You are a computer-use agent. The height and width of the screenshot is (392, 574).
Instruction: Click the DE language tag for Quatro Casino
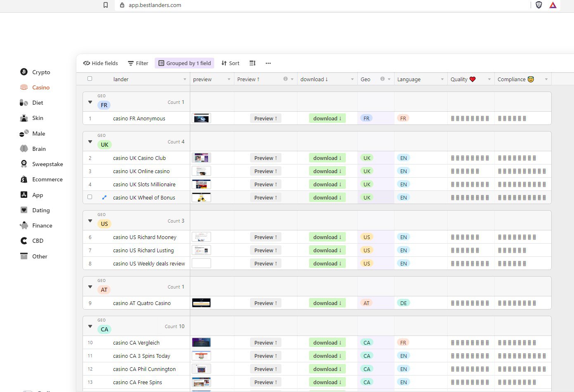click(403, 303)
